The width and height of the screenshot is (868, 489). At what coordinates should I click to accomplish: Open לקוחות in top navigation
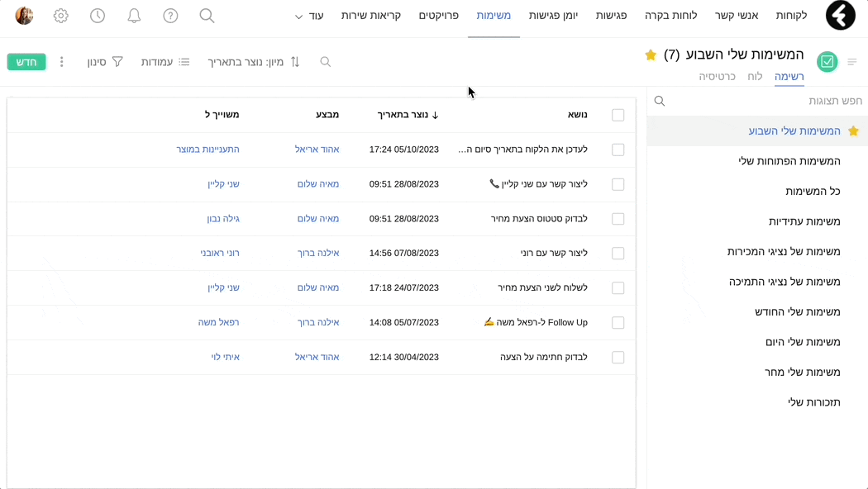pyautogui.click(x=791, y=16)
